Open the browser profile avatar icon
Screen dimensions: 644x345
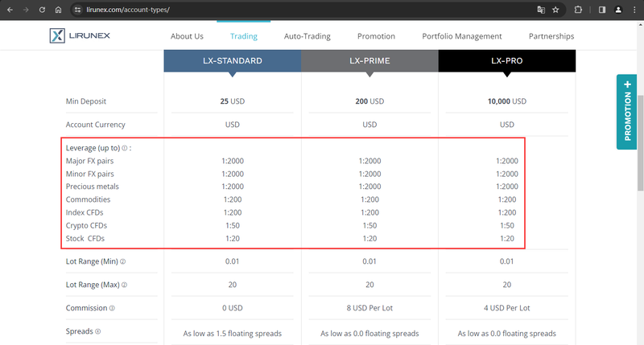tap(618, 10)
